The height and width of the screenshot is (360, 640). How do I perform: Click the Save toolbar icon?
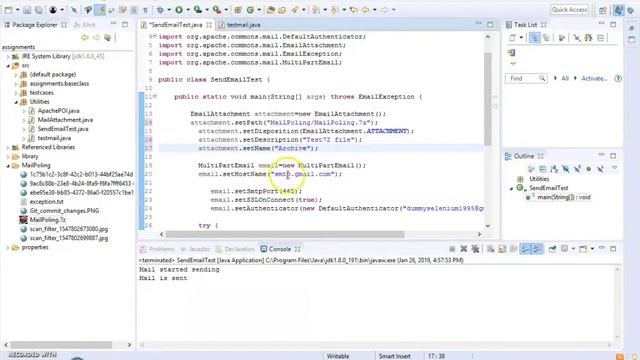click(27, 10)
